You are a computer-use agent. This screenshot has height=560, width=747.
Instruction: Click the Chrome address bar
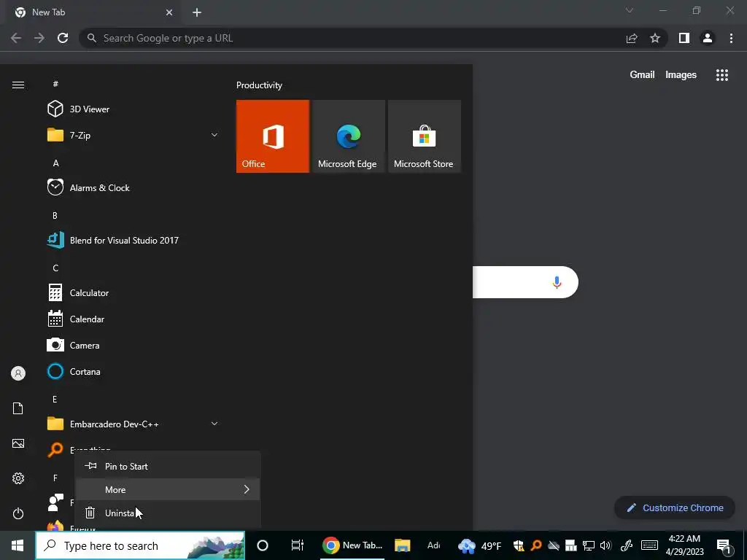pyautogui.click(x=352, y=38)
